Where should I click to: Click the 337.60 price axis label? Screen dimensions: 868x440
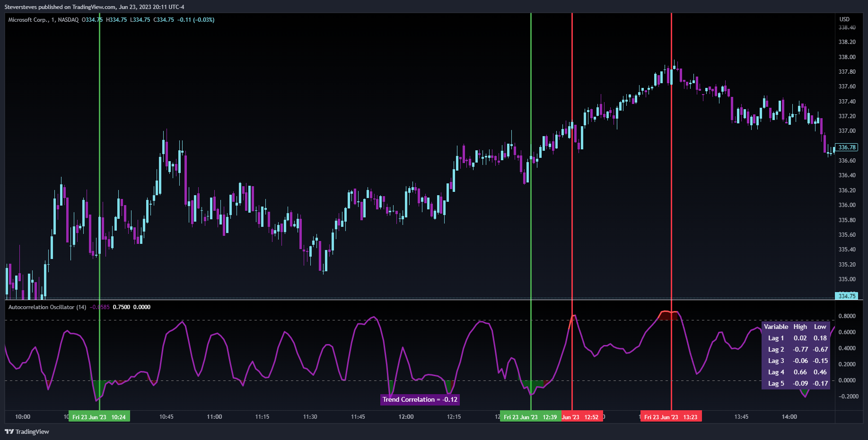pyautogui.click(x=847, y=86)
